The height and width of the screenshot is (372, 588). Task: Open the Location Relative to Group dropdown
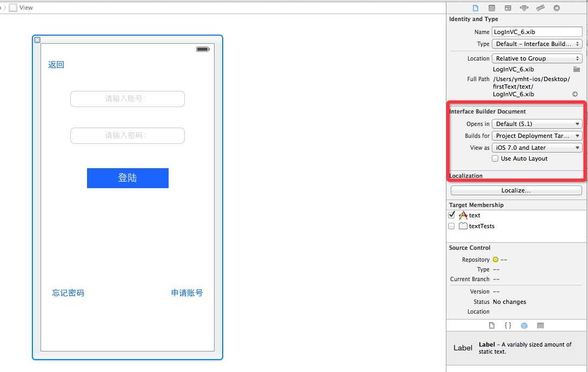(537, 58)
